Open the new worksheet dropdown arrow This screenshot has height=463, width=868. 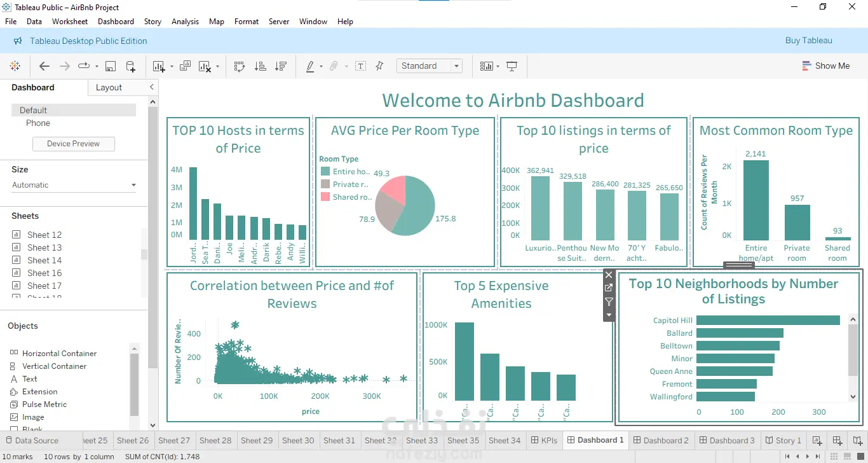170,67
